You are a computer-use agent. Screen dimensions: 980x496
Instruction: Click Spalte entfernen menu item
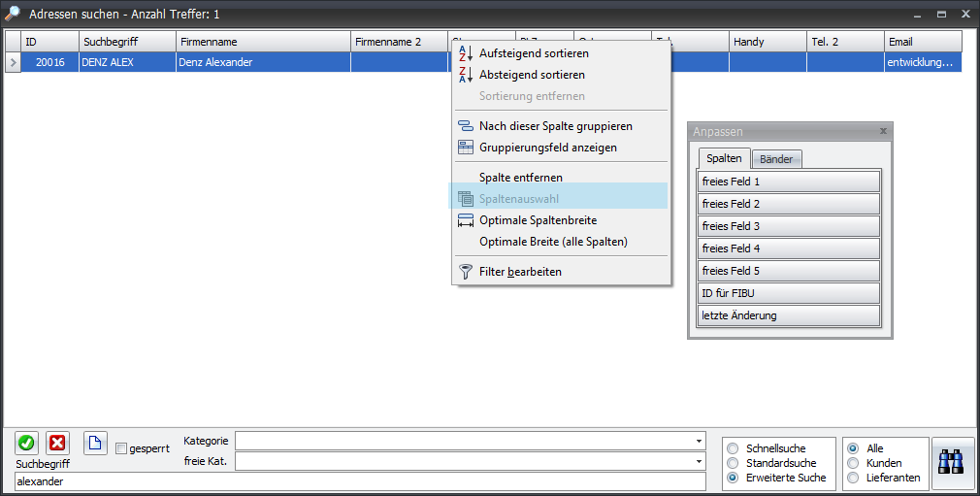tap(520, 178)
